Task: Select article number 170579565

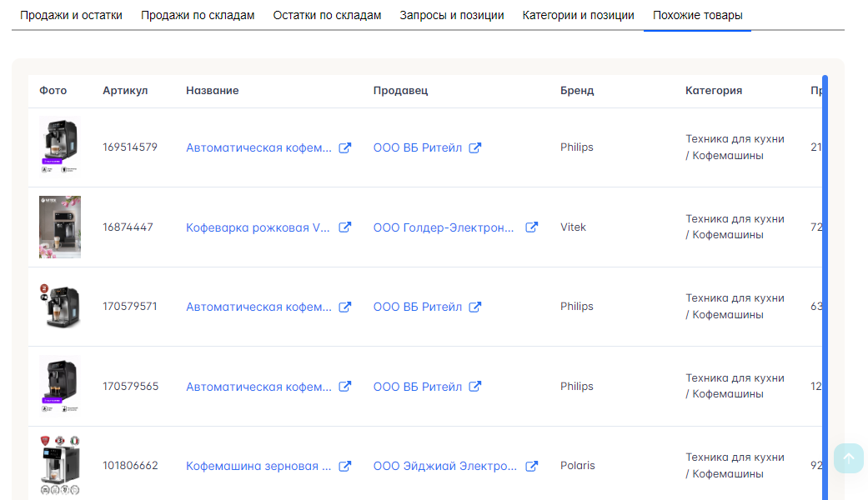Action: coord(131,386)
